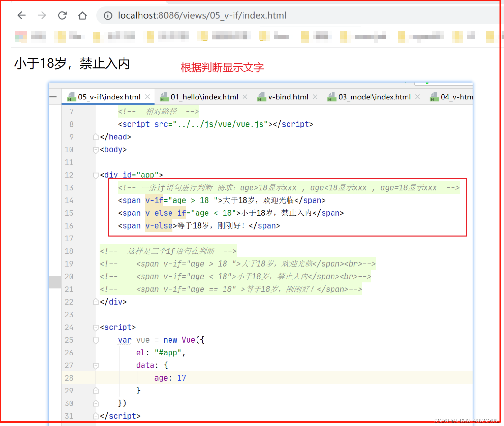Collapse the </head> fold marker on line 9

(96, 137)
